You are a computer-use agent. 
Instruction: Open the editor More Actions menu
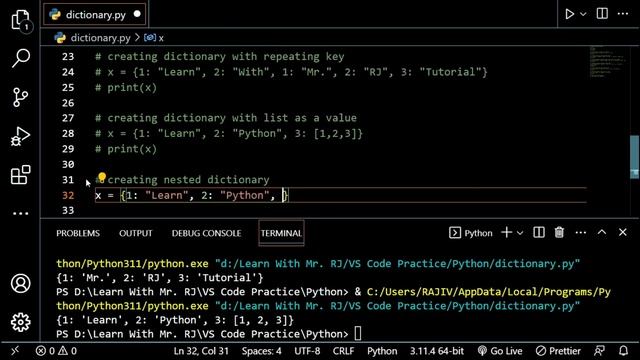pyautogui.click(x=623, y=14)
